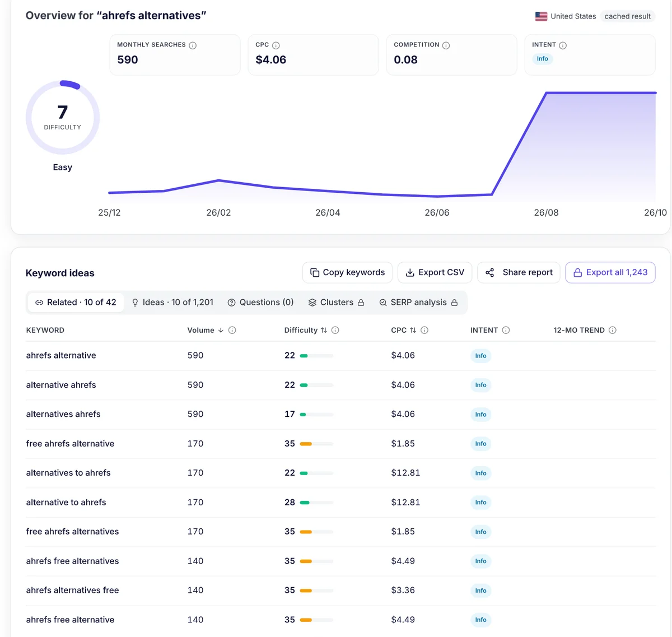672x637 pixels.
Task: Click the search trend line chart
Action: pyautogui.click(x=382, y=146)
